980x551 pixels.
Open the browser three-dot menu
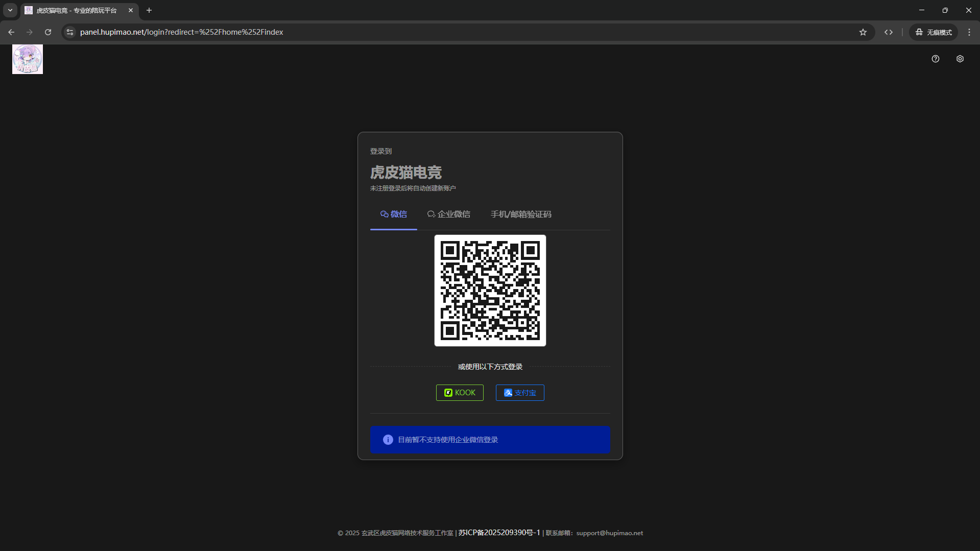pos(969,32)
